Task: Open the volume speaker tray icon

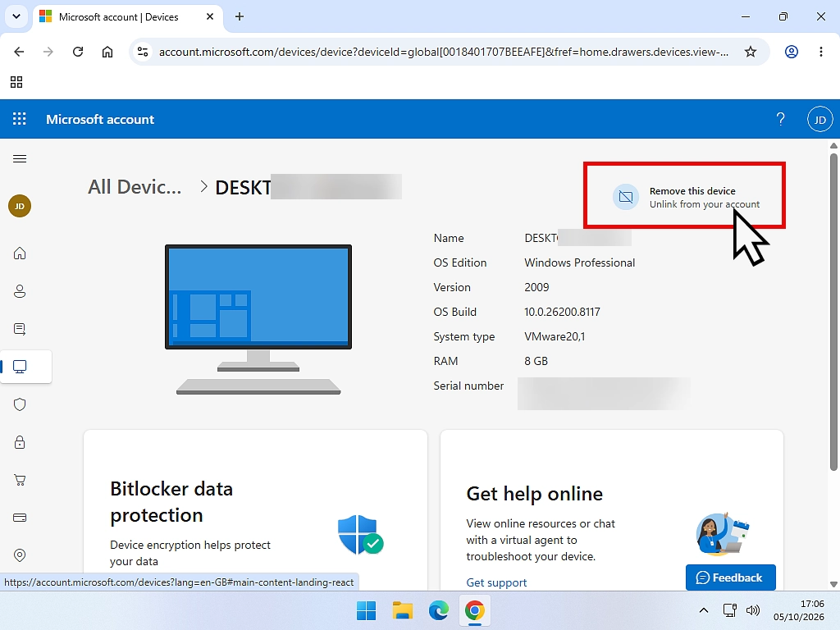Action: coord(753,610)
